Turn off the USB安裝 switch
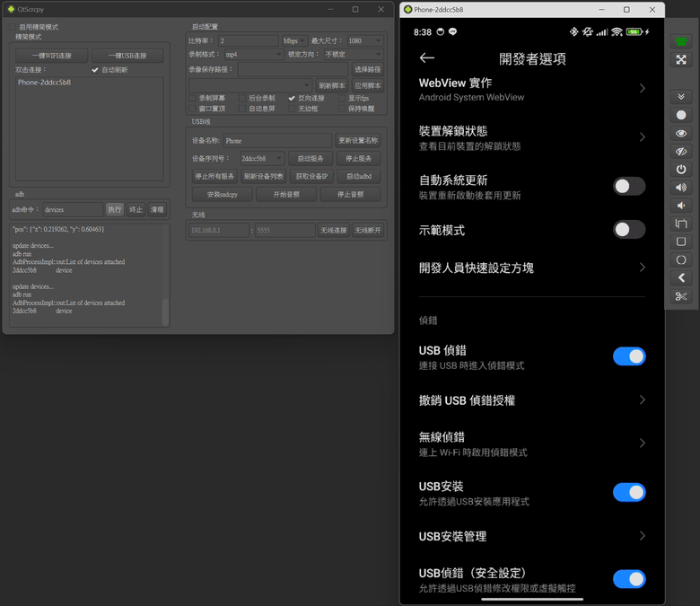The width and height of the screenshot is (700, 606). coord(629,492)
